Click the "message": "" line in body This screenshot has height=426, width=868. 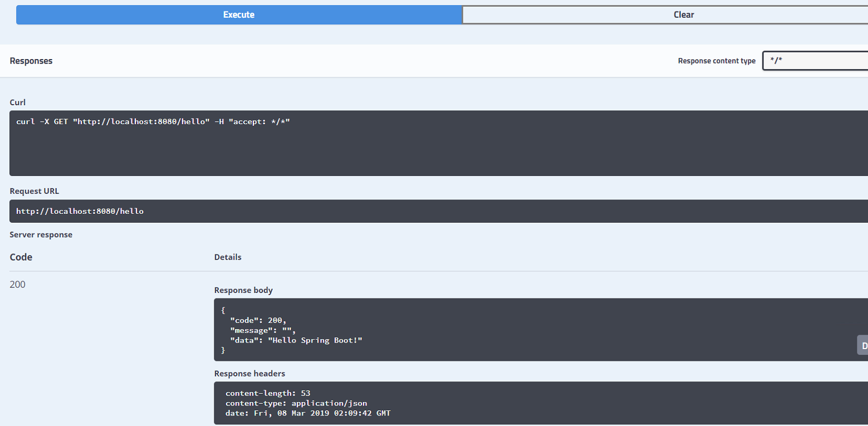263,330
